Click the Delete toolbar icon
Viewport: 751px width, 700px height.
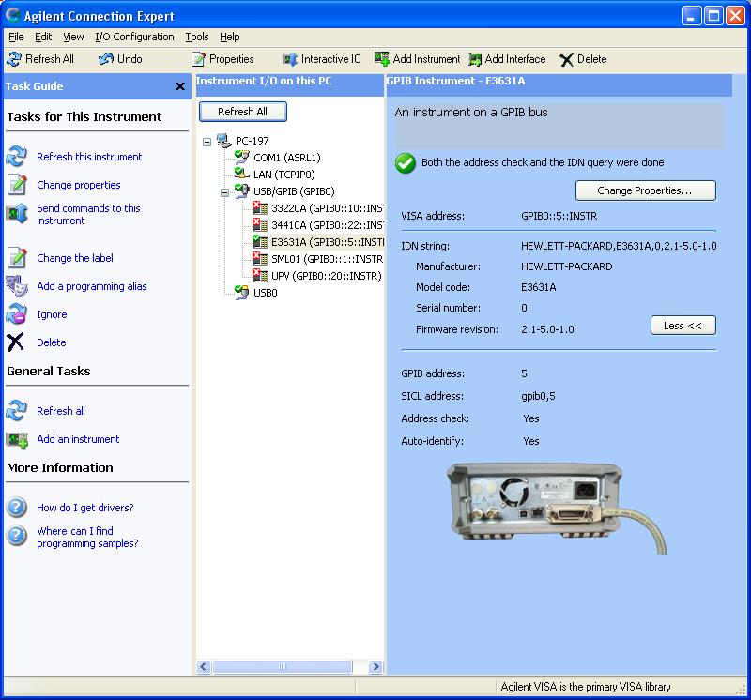567,59
